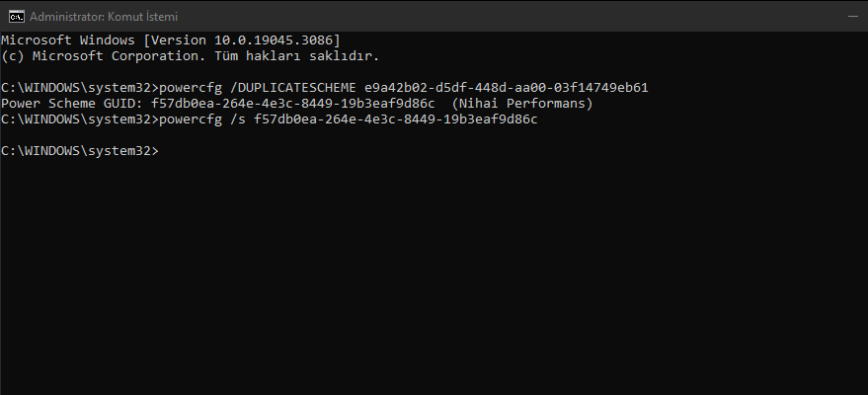
Task: Click the prompt path before 'powercfg /s'
Action: pyautogui.click(x=80, y=119)
